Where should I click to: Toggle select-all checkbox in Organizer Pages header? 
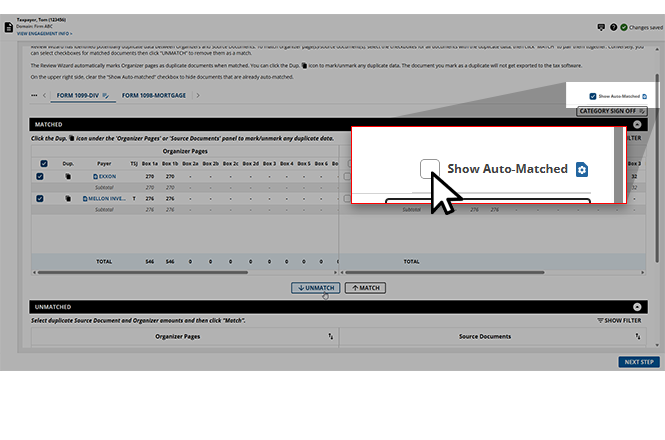44,163
